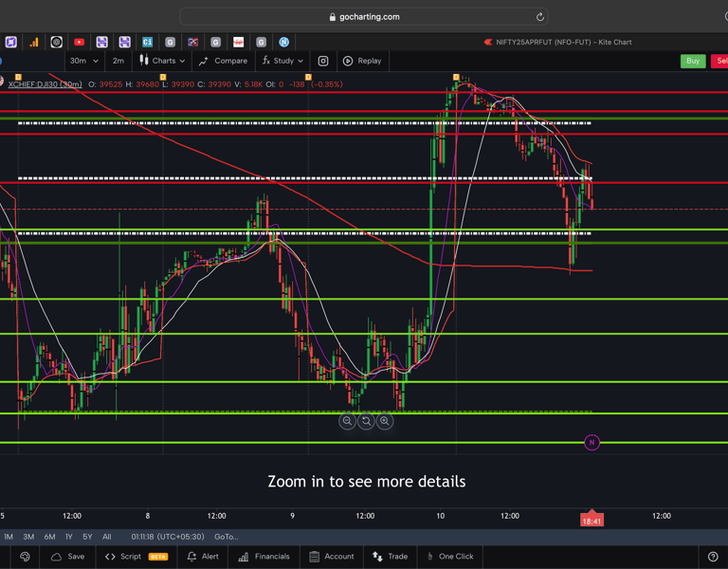Click the candlestick Charts icon
This screenshot has width=728, height=569.
coord(144,61)
